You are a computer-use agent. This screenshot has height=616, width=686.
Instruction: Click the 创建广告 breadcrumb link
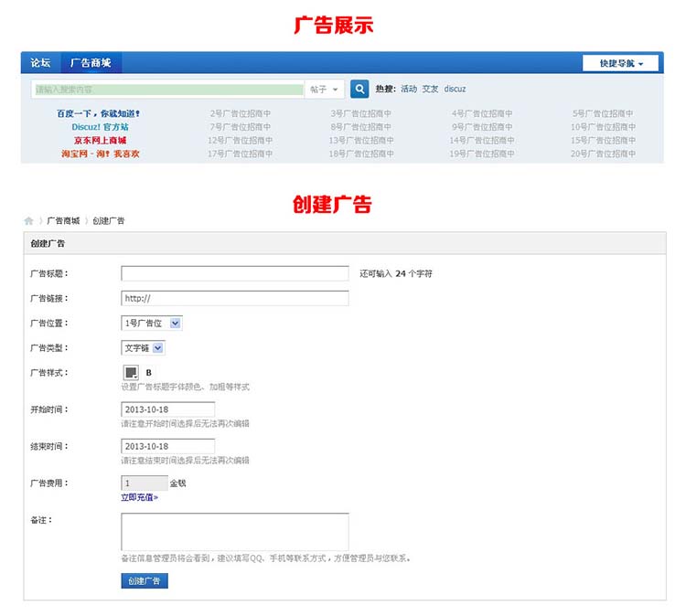tap(109, 221)
